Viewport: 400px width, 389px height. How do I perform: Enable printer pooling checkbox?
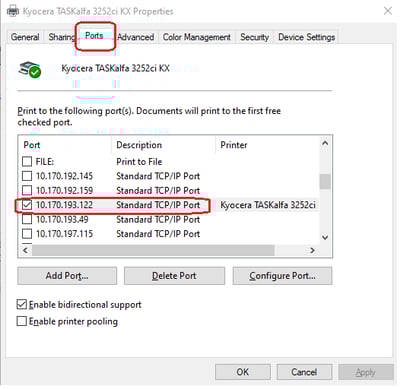[22, 321]
